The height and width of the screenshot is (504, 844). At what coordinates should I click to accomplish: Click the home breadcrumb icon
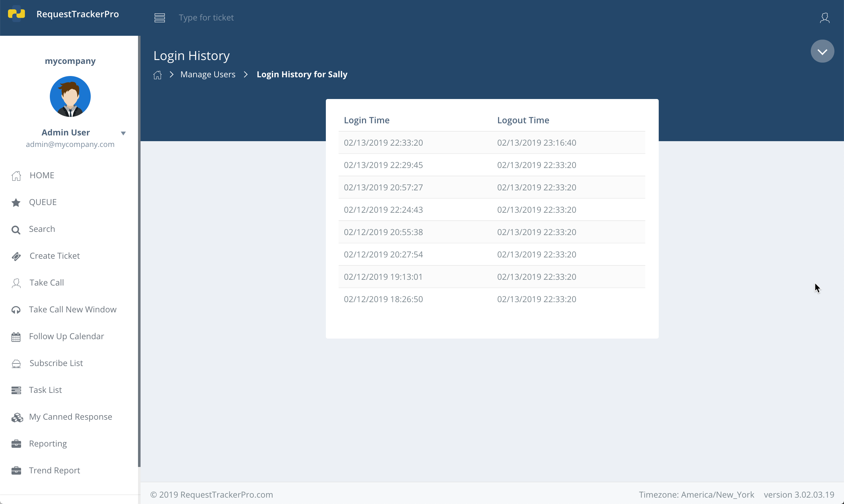157,75
